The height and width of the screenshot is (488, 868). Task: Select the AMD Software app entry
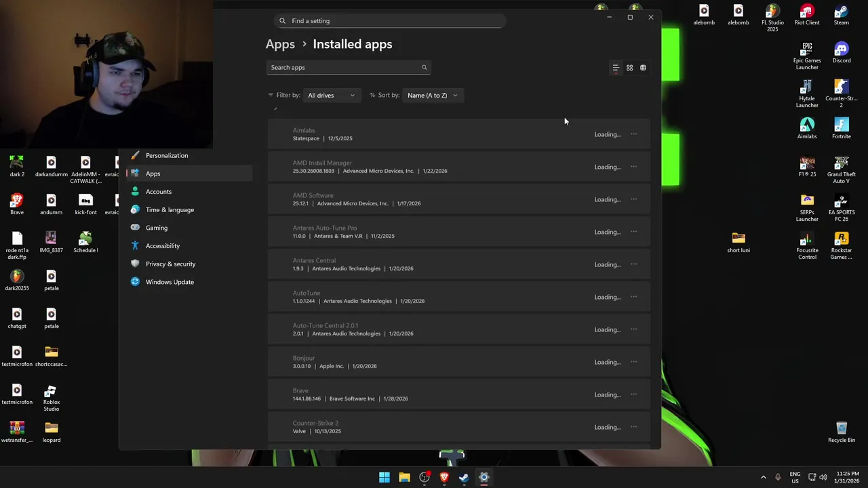point(458,199)
